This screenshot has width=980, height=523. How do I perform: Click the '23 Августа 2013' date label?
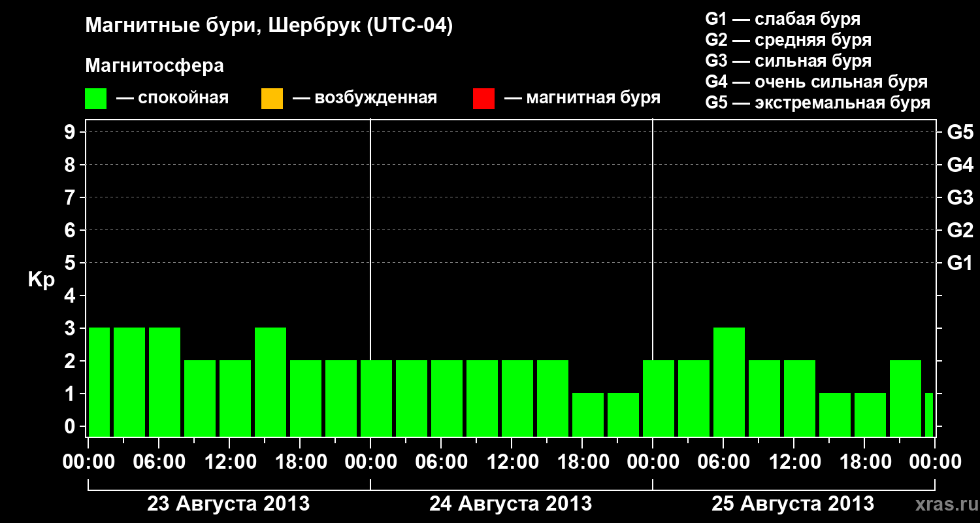(x=229, y=503)
